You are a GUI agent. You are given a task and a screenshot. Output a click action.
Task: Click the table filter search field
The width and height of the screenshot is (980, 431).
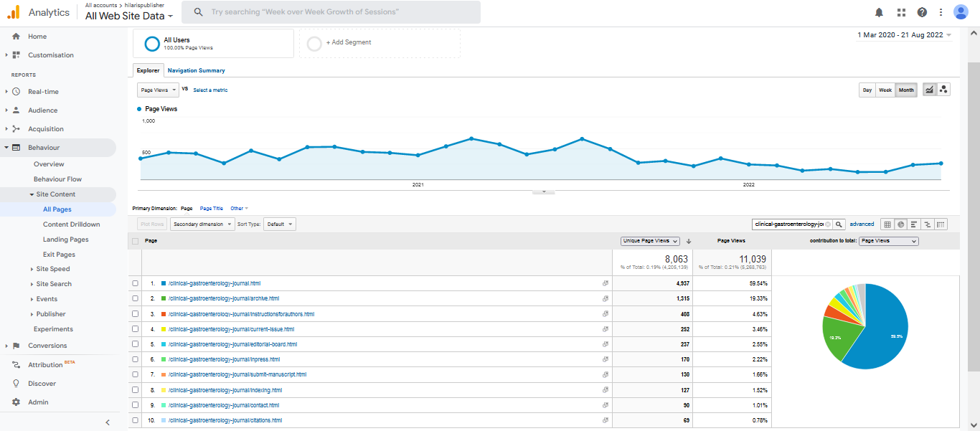point(789,224)
